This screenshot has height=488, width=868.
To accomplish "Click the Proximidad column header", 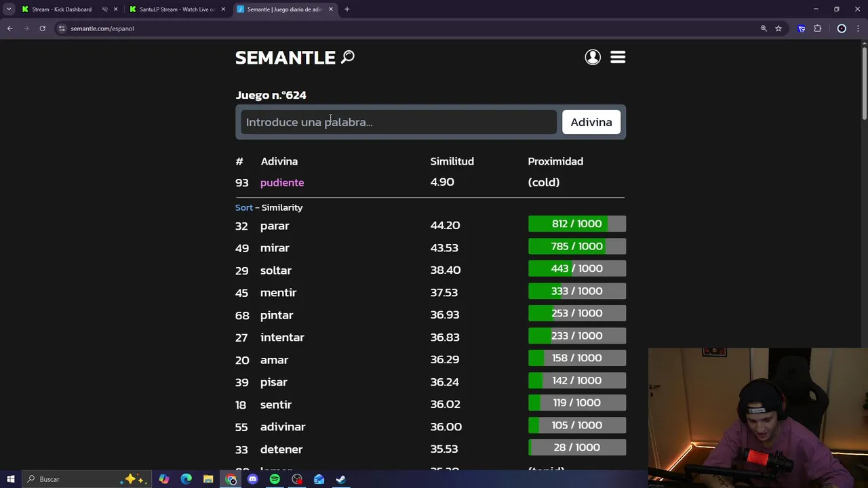I will [x=555, y=161].
